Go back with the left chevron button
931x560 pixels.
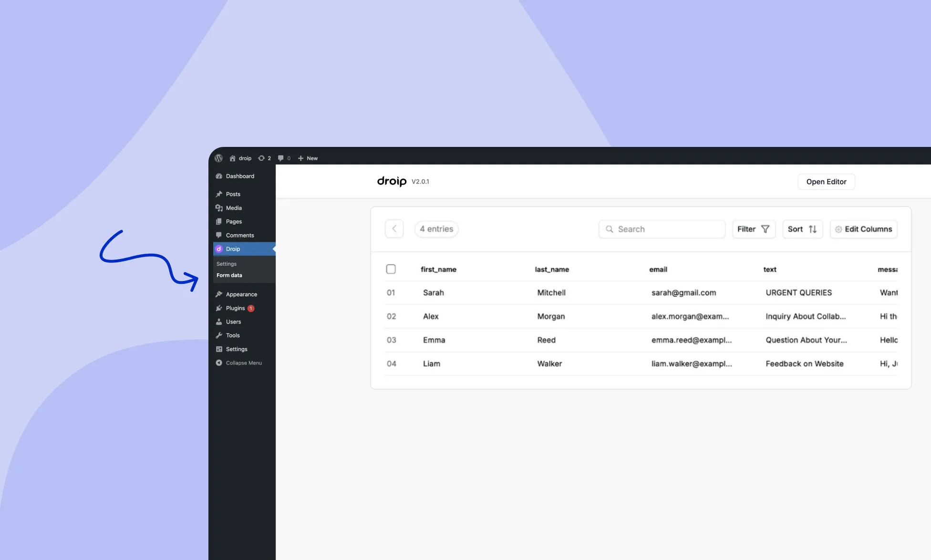click(394, 229)
